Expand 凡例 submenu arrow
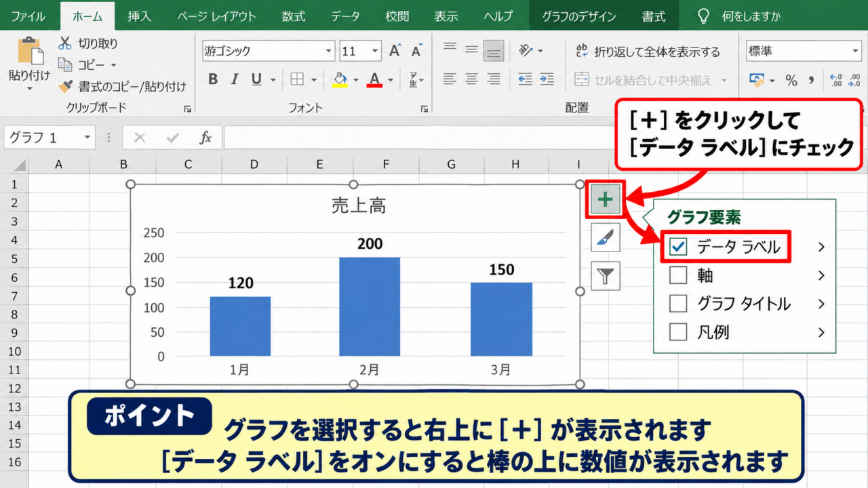 [x=821, y=332]
